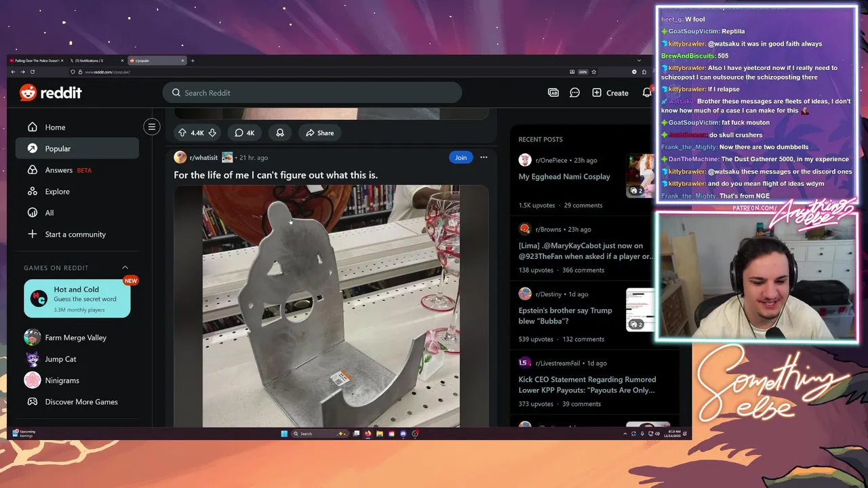Click the Reddit logo home link
The width and height of the screenshot is (868, 488).
51,93
